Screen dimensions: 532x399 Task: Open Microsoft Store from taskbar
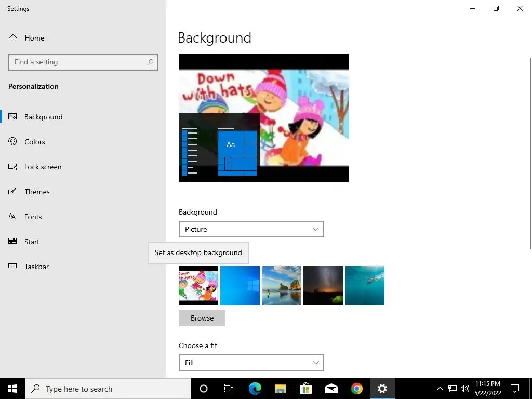[x=305, y=389]
